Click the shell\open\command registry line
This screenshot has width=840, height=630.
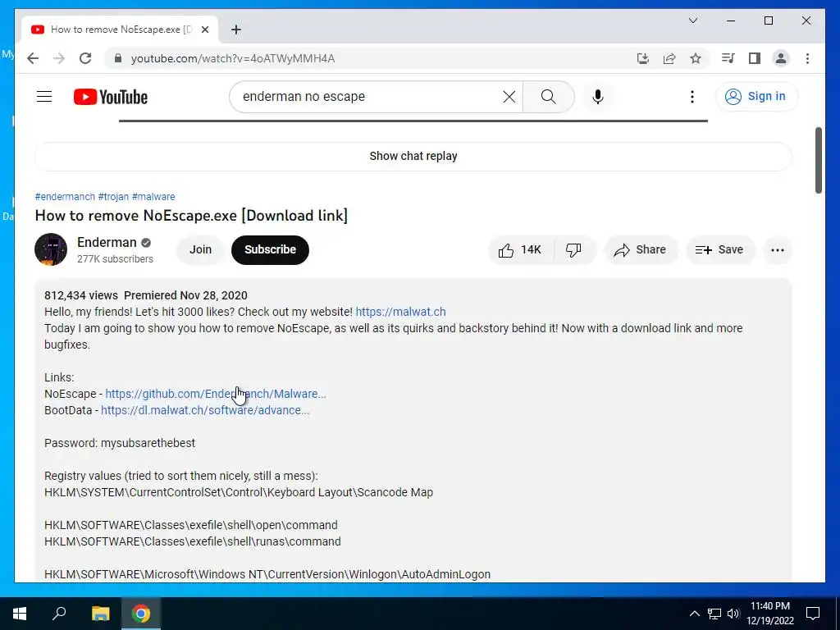(x=190, y=525)
